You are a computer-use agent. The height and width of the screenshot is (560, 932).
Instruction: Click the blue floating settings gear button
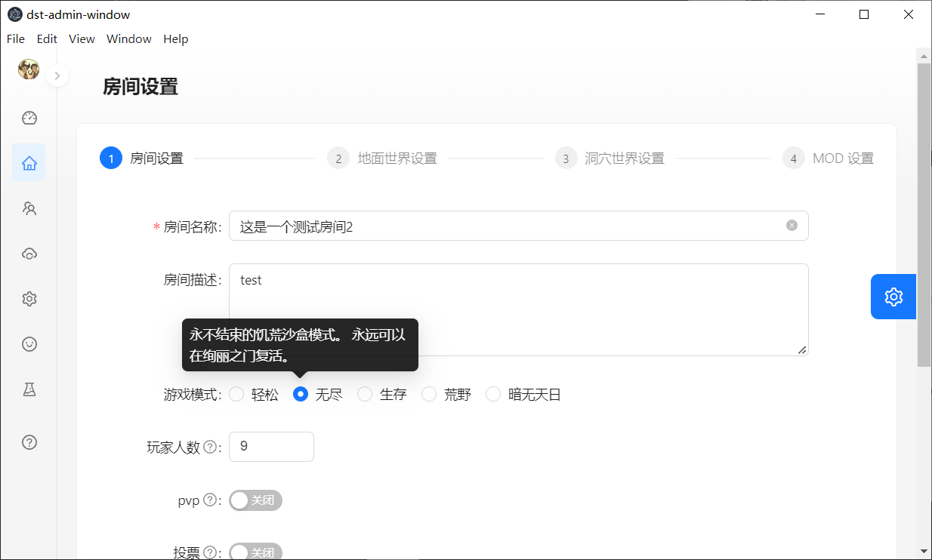(x=893, y=297)
